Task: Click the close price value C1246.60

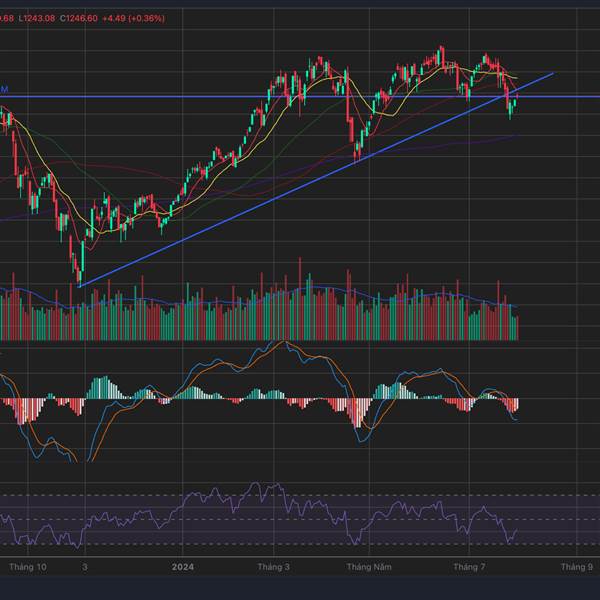Action: (x=79, y=18)
